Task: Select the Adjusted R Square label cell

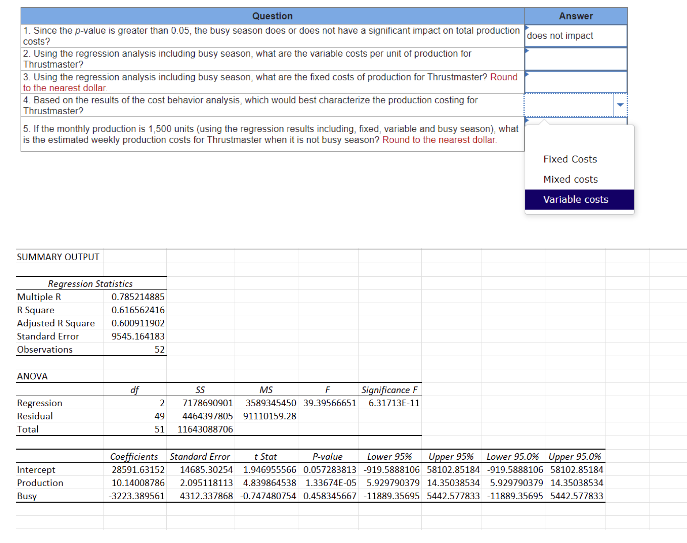Action: (56, 323)
